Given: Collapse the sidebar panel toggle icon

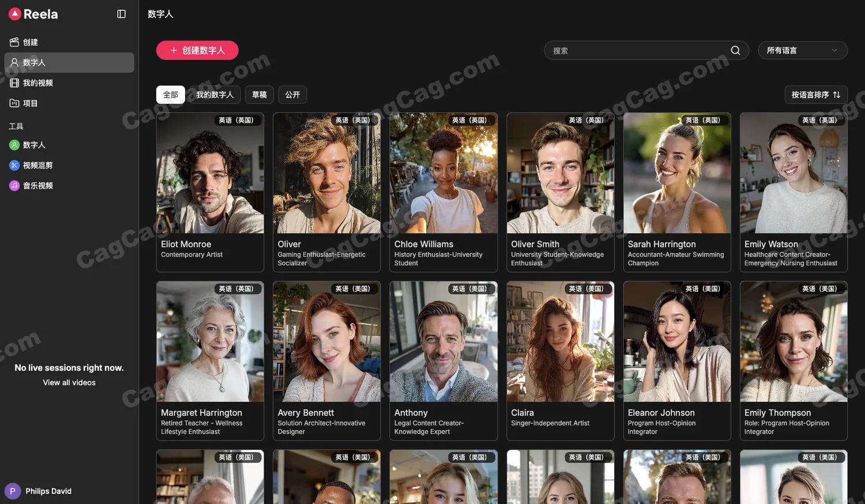Looking at the screenshot, I should (121, 14).
